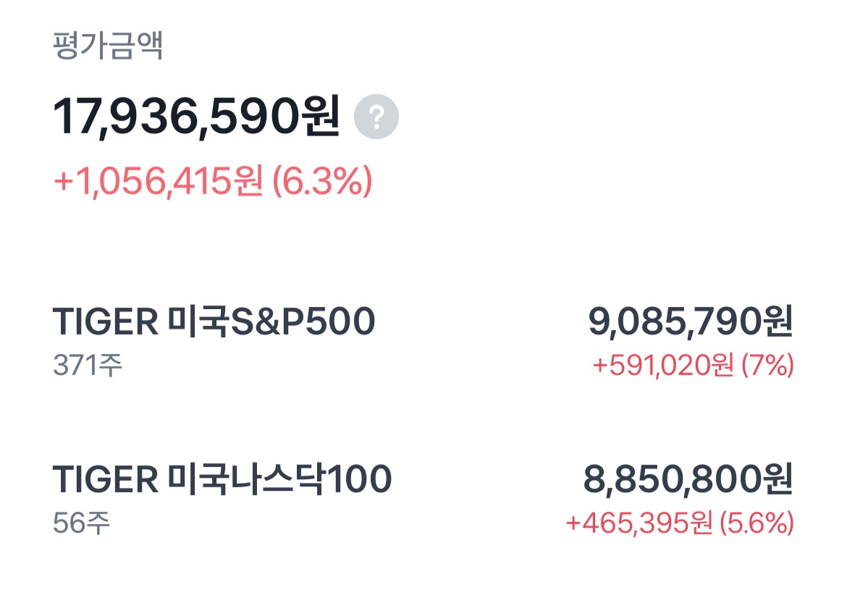Tap the word TIGER in the 나스닥100 row
Screen dimensions: 847x616
coord(106,480)
